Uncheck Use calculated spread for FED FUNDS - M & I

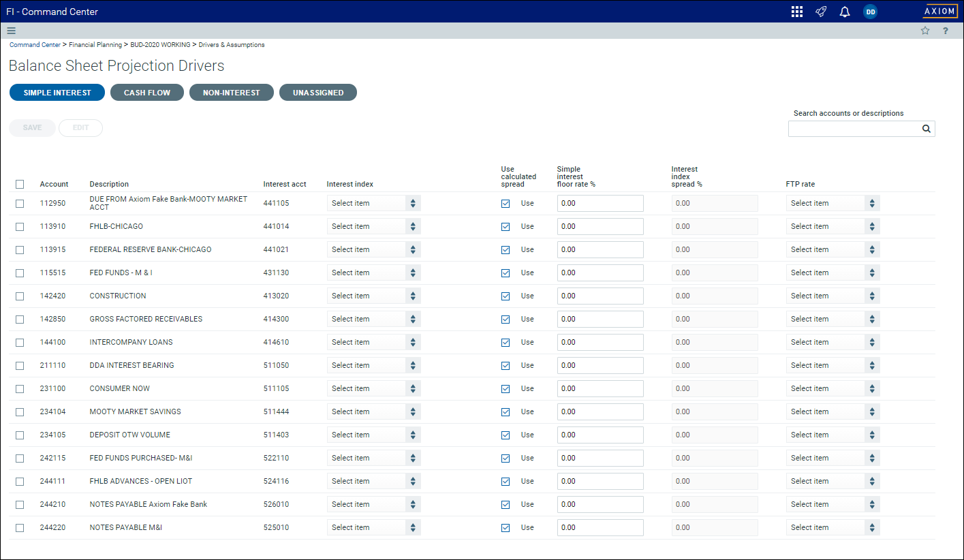pos(506,273)
